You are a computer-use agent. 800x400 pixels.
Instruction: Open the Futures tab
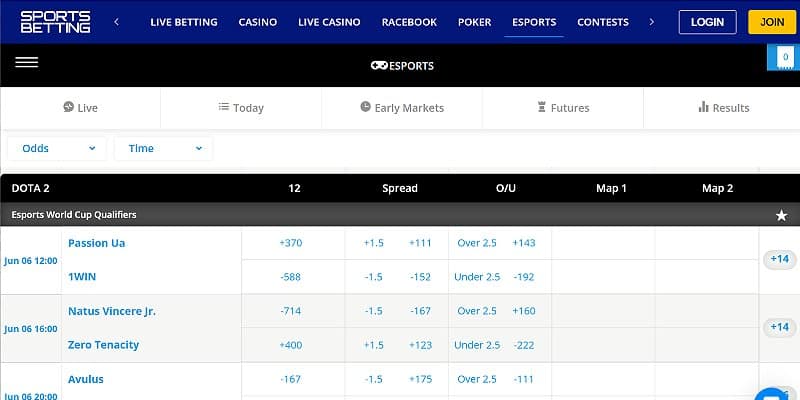pyautogui.click(x=563, y=108)
